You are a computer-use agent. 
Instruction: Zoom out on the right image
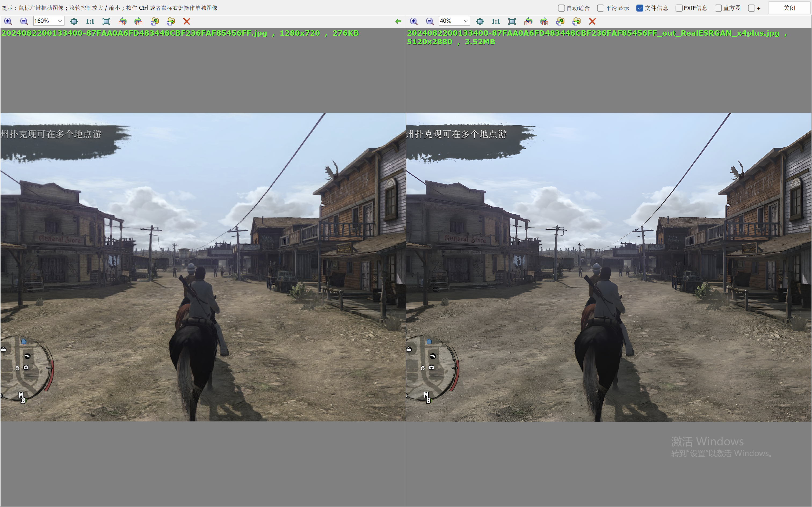click(429, 21)
